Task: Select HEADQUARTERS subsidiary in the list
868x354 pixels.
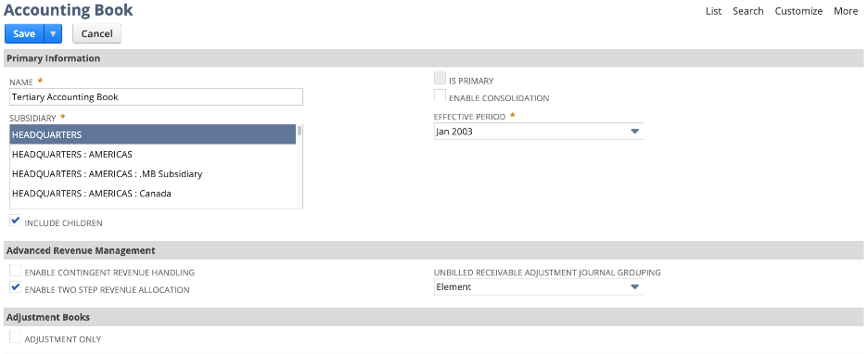Action: tap(153, 134)
